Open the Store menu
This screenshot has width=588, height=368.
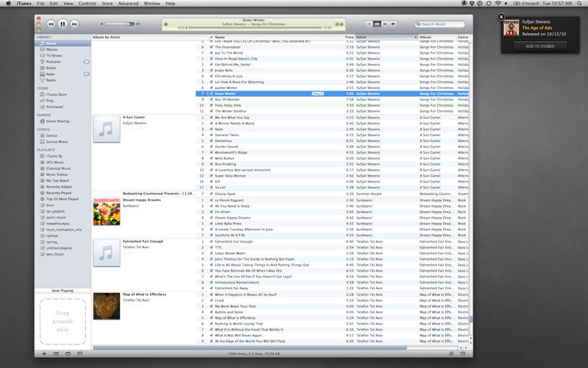click(107, 4)
